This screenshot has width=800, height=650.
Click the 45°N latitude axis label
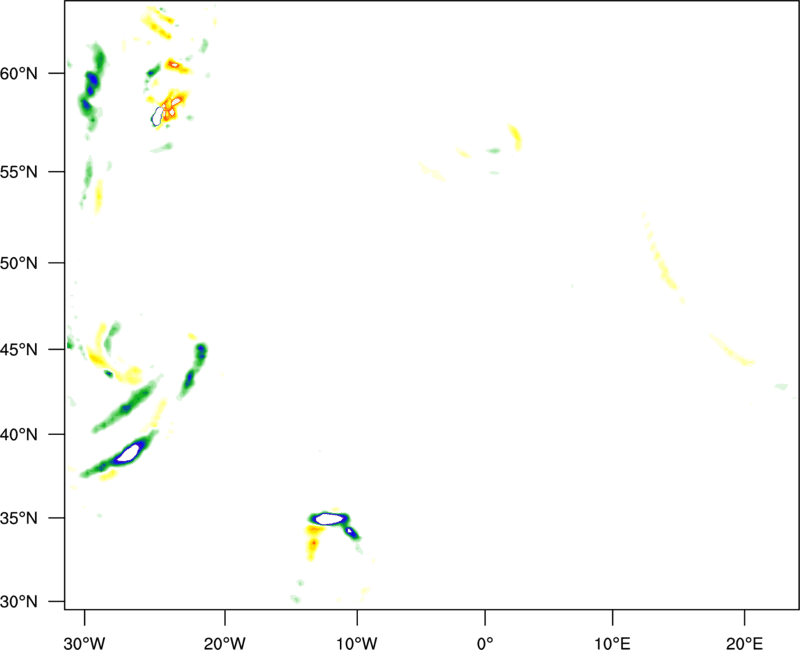(19, 349)
